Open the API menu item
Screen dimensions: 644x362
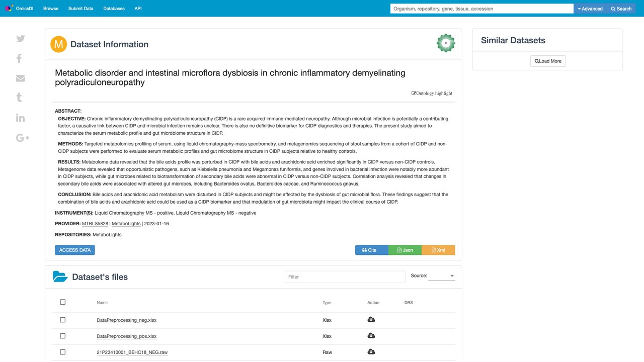138,9
